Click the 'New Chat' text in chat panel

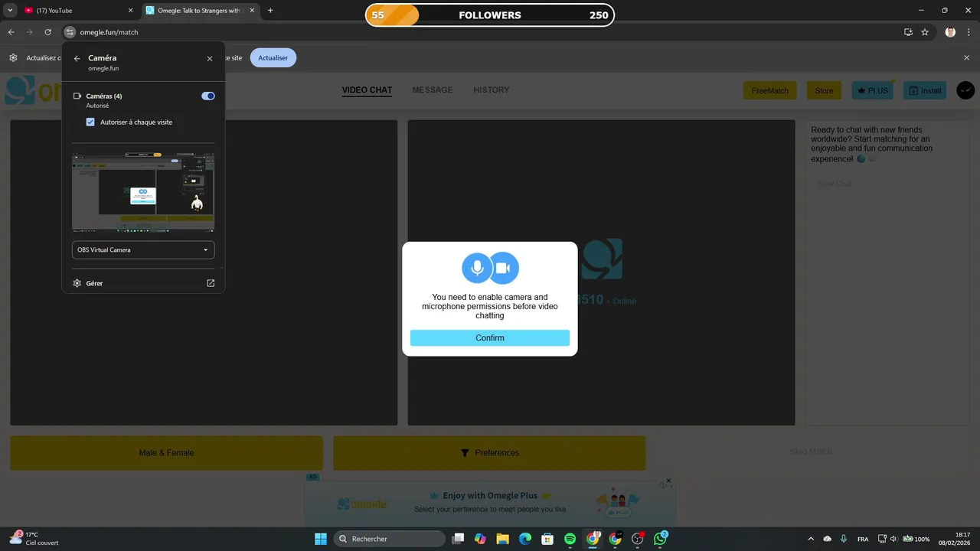pyautogui.click(x=835, y=184)
